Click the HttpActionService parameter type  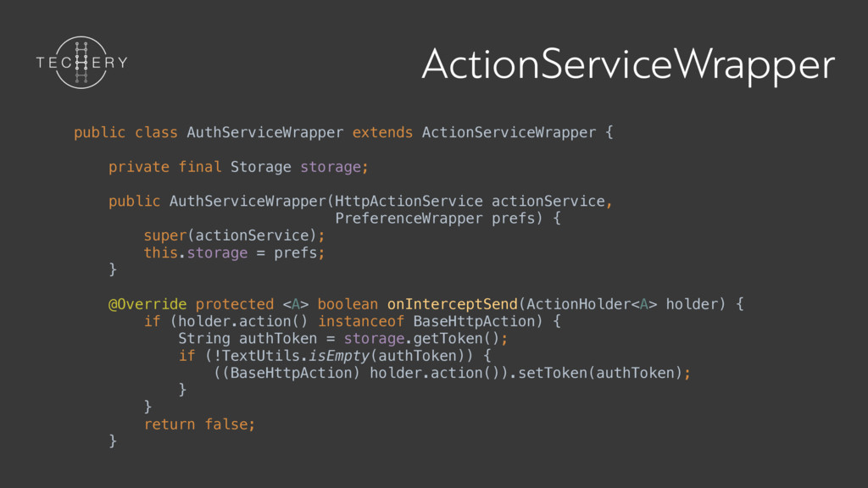coord(409,202)
